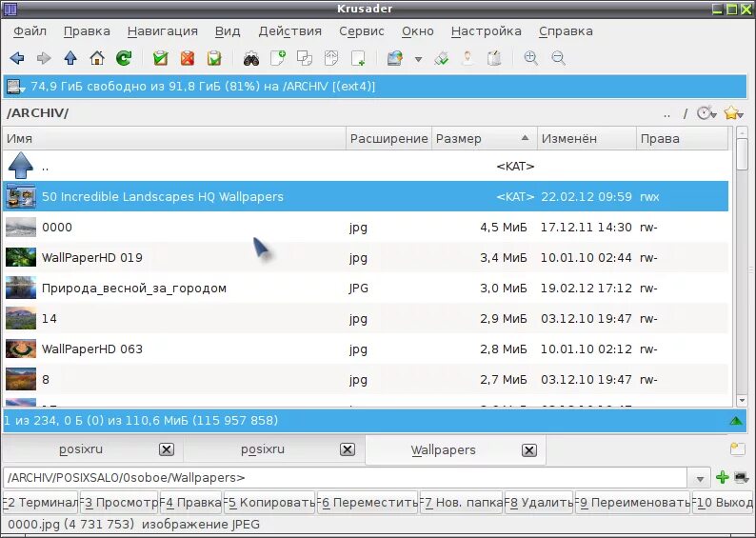Expand the command line history dropdown

point(700,478)
